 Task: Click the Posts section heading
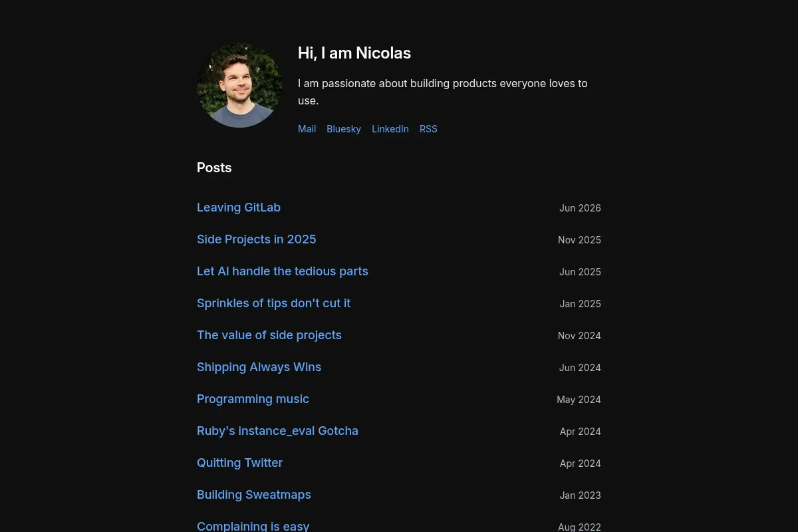tap(214, 168)
